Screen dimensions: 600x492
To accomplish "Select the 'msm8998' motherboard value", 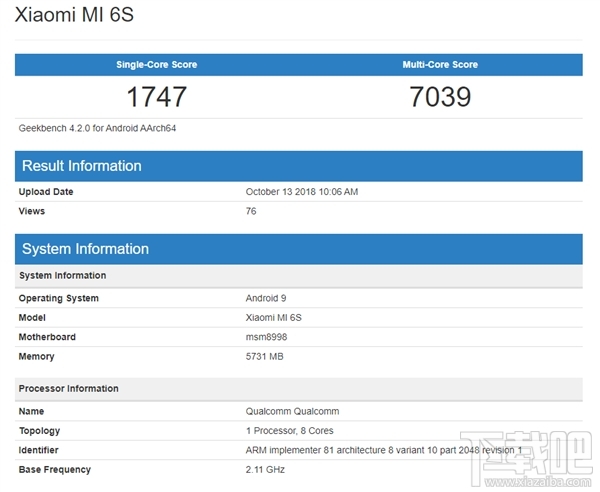I will [x=266, y=337].
